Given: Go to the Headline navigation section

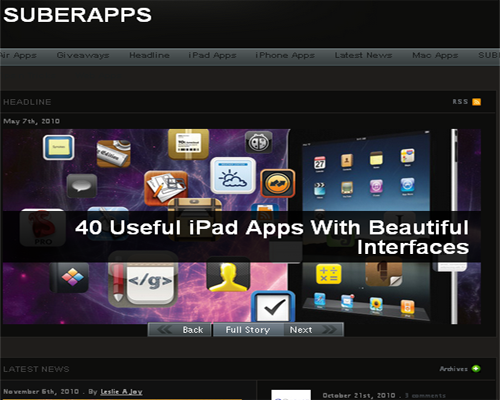Looking at the screenshot, I should pos(149,55).
